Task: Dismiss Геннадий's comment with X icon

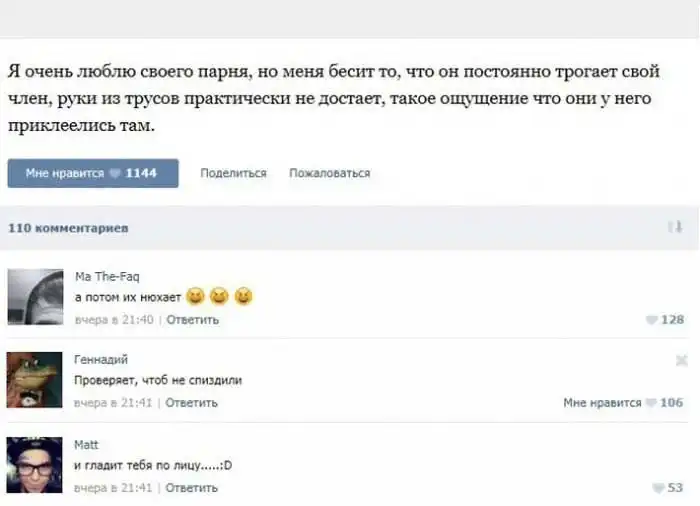Action: coord(682,360)
